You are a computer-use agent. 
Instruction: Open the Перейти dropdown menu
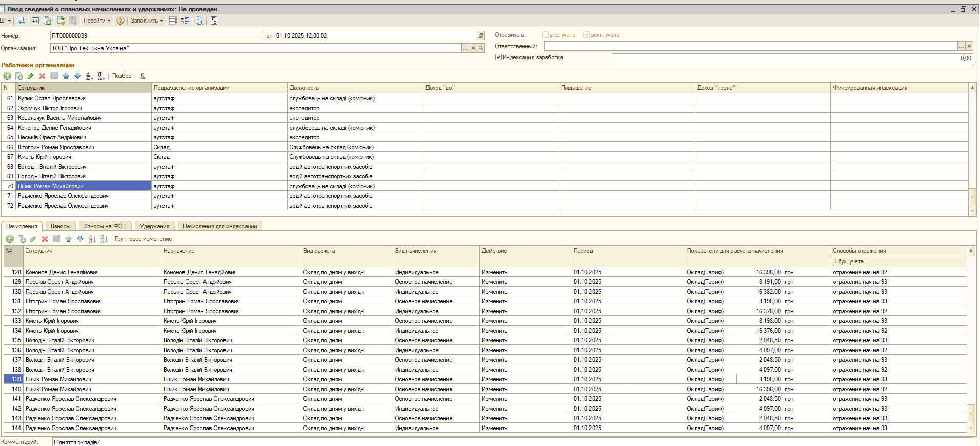coord(96,21)
